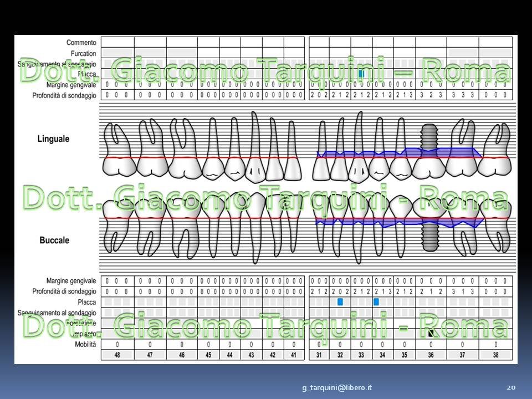The height and width of the screenshot is (399, 532).
Task: Select tooth number 48 label
Action: [x=117, y=355]
